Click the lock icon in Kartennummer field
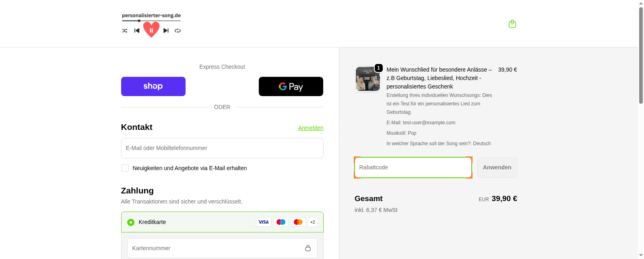Screen dimensions: 644x259 click(x=308, y=248)
